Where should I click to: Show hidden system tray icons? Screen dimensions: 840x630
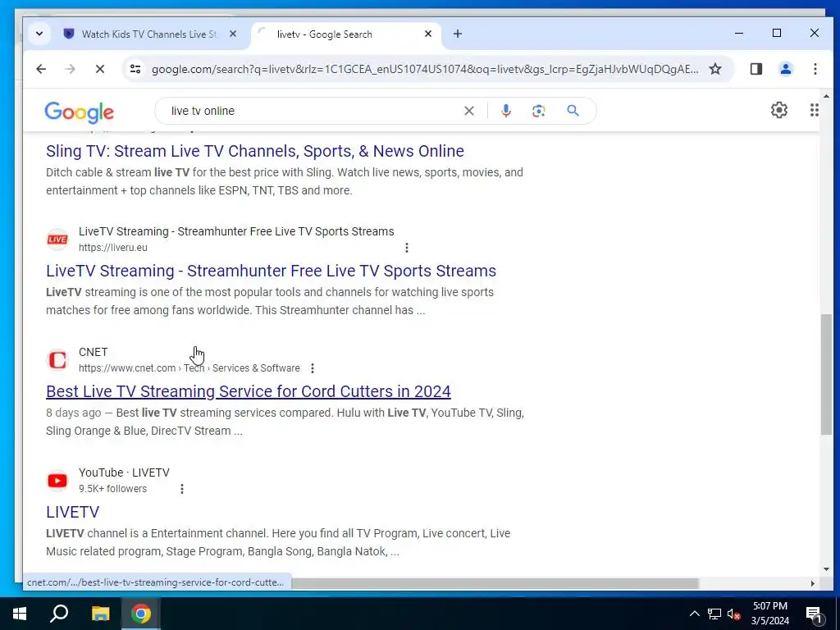click(x=694, y=614)
